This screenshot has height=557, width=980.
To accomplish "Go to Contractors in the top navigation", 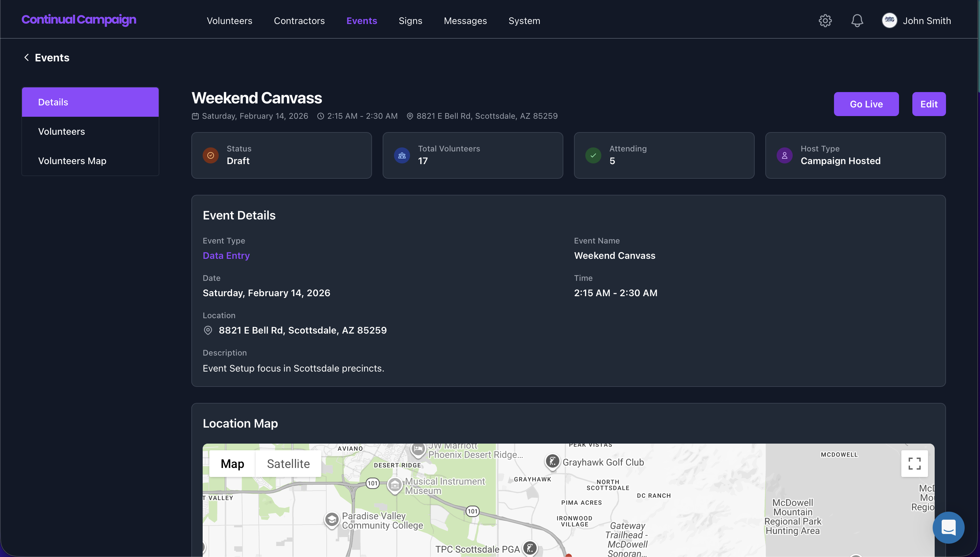I will 299,21.
